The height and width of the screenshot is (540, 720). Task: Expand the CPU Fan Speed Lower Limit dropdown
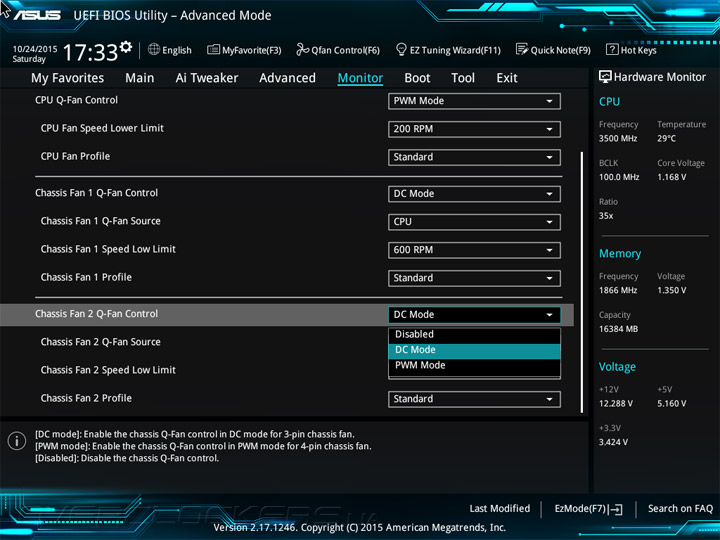tap(474, 129)
